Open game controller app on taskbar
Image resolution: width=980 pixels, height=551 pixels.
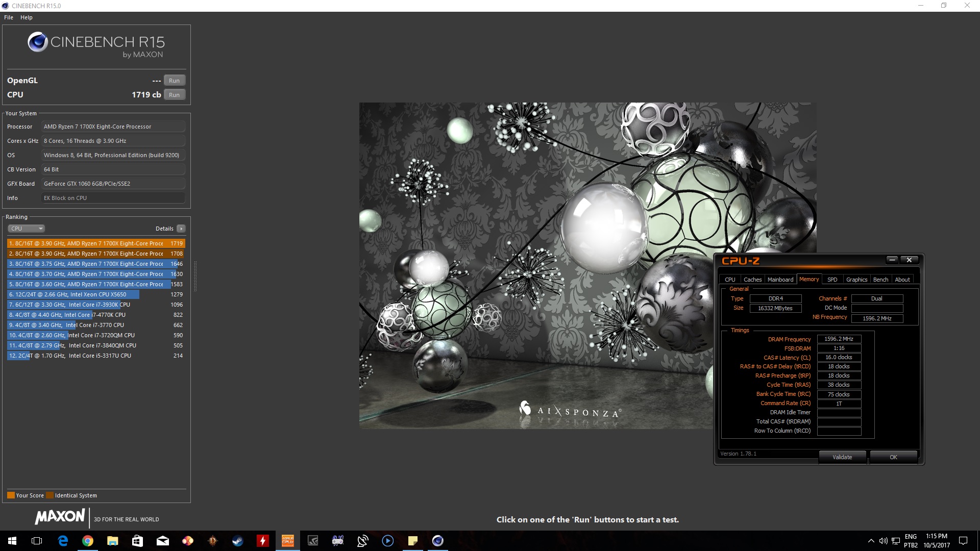tap(338, 541)
